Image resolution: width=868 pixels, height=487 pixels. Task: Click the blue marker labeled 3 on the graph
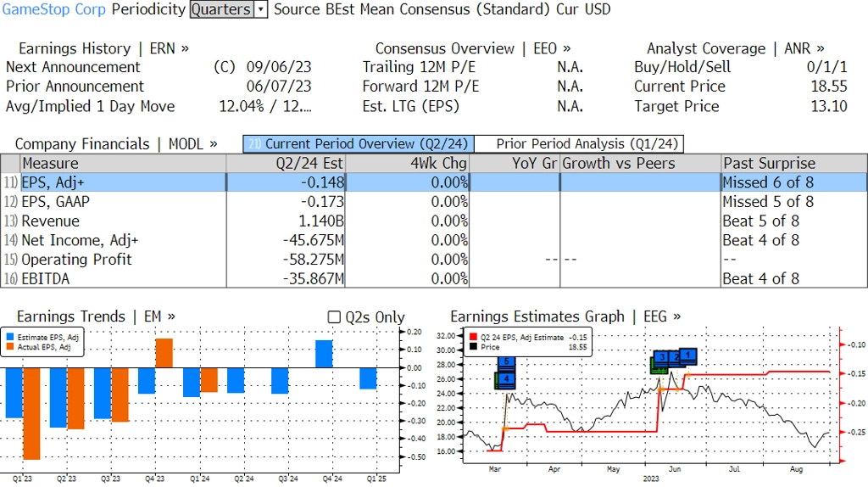click(x=660, y=359)
